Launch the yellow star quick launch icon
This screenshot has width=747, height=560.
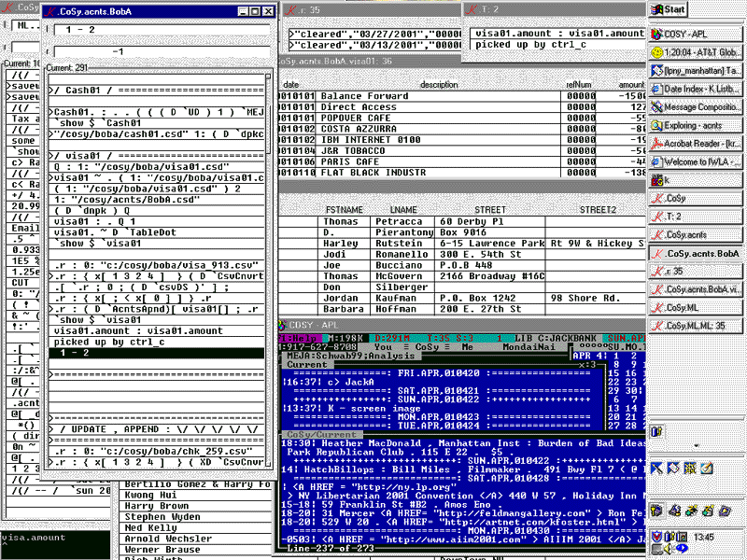tap(689, 469)
